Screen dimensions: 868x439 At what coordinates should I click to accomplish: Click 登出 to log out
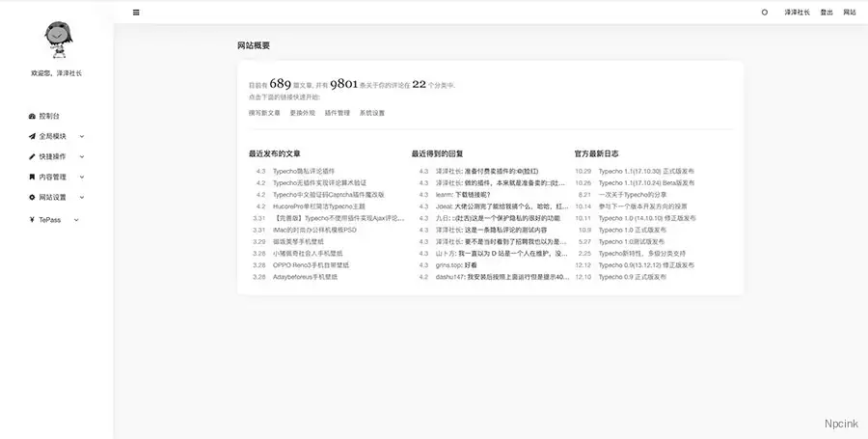[827, 13]
